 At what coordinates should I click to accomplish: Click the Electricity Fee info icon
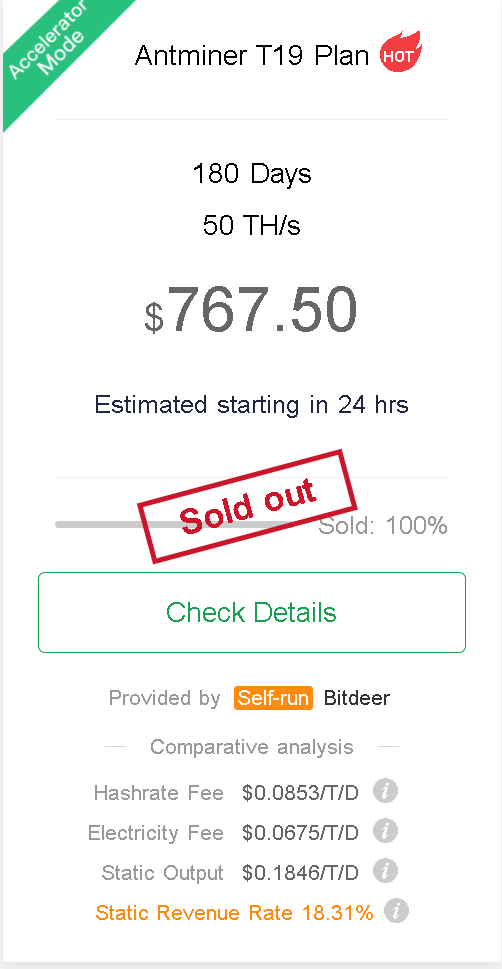385,831
